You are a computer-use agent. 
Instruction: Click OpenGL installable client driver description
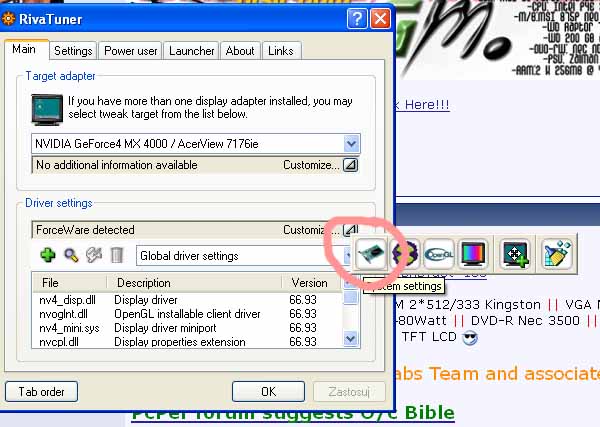point(187,314)
